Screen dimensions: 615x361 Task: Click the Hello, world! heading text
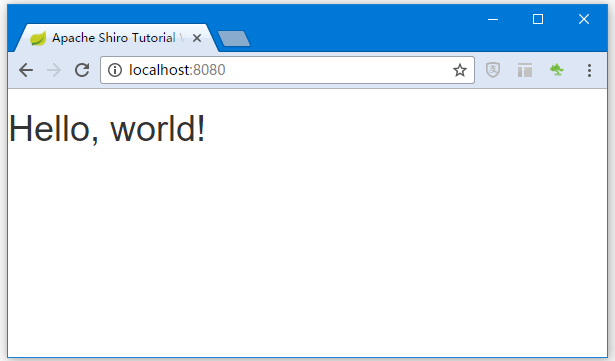coord(107,129)
